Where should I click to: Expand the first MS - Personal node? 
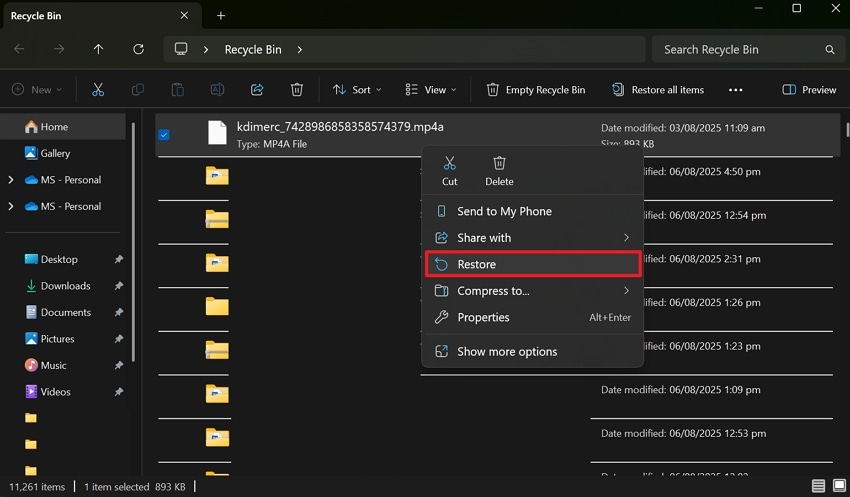point(11,180)
